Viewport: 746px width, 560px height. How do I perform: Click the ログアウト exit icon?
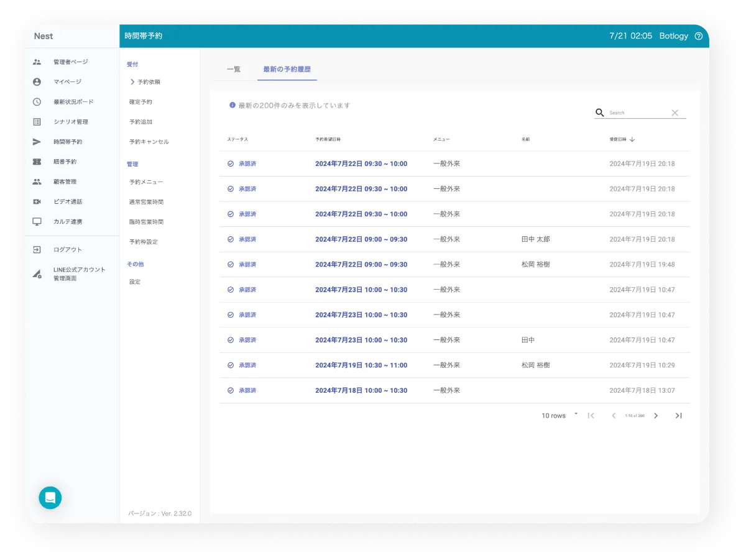tap(37, 249)
